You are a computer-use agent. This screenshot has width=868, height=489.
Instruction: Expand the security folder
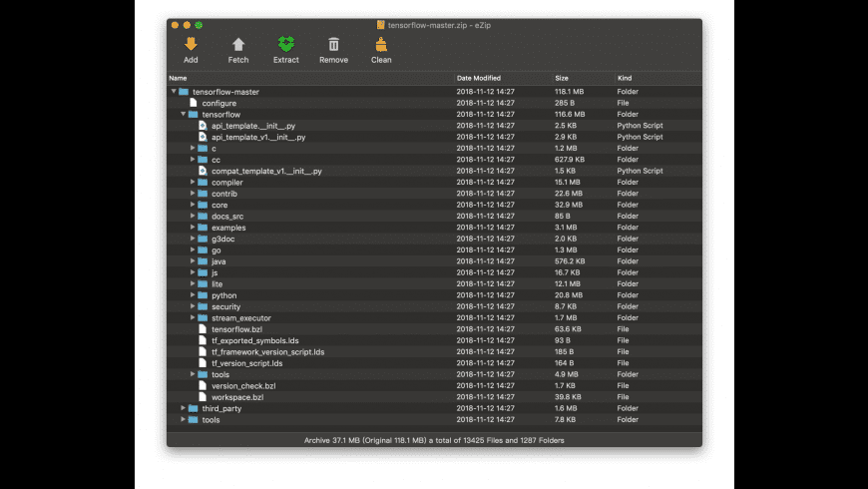[193, 306]
